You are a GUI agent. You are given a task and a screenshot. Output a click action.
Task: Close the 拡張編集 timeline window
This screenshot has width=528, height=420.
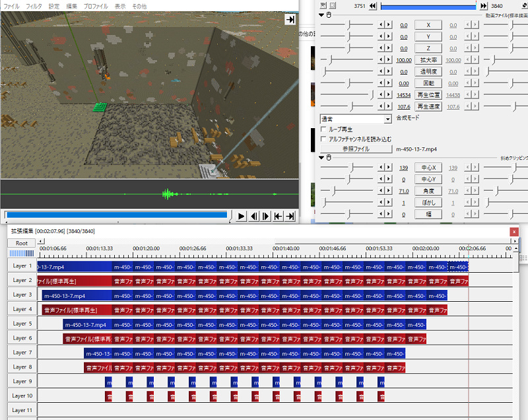[514, 232]
